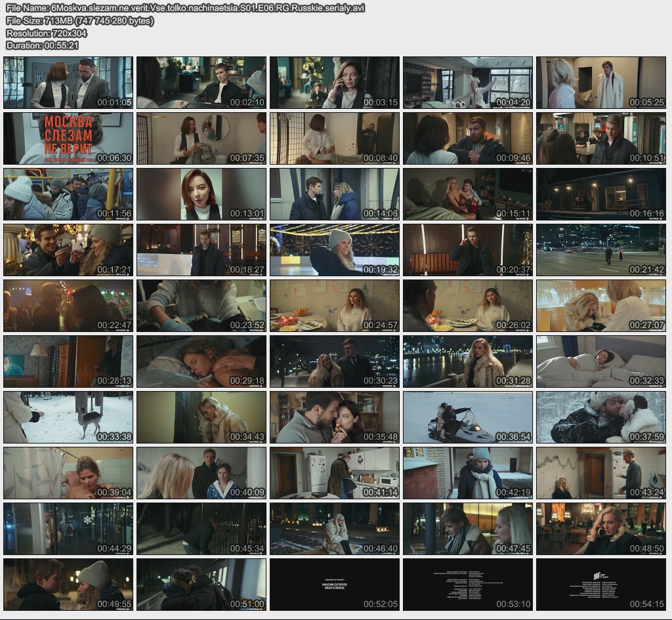
Task: Select the title card frame at 00:06:30
Action: [68, 138]
